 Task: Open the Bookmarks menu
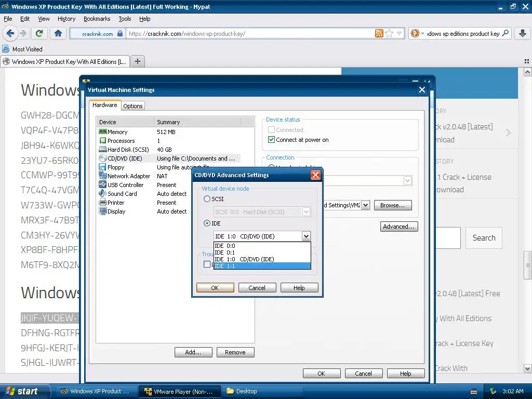pyautogui.click(x=97, y=19)
